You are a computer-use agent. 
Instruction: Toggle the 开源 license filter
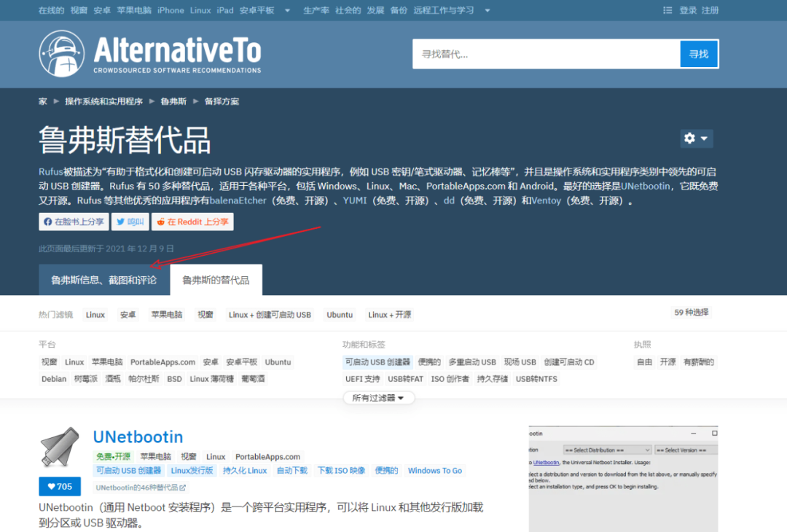[667, 362]
